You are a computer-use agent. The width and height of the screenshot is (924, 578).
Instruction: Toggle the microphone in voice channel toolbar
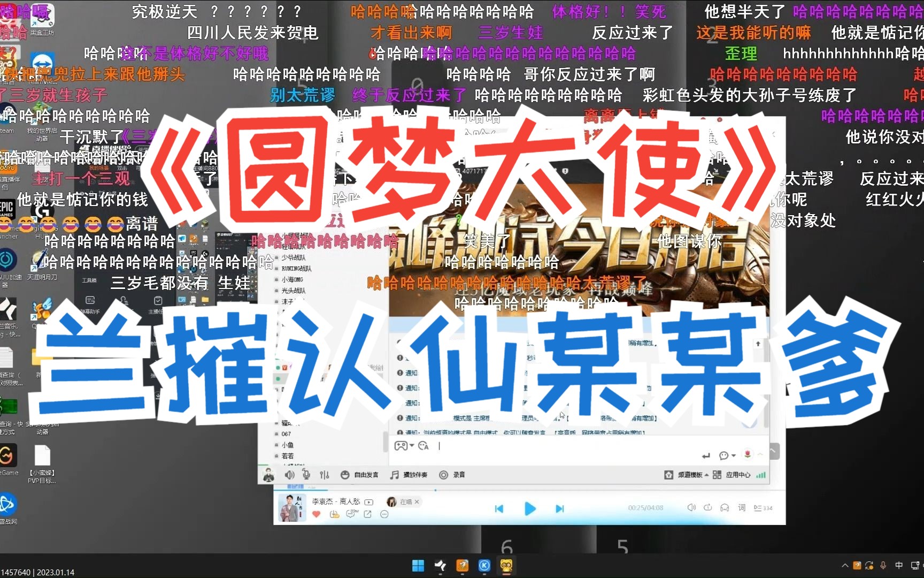point(306,475)
